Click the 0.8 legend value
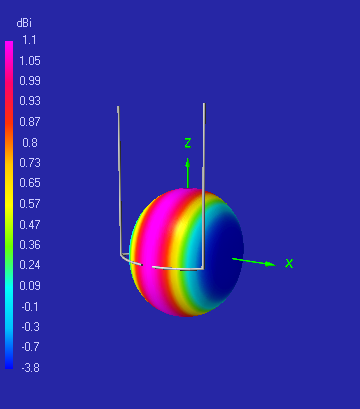The width and height of the screenshot is (360, 409). [x=30, y=143]
